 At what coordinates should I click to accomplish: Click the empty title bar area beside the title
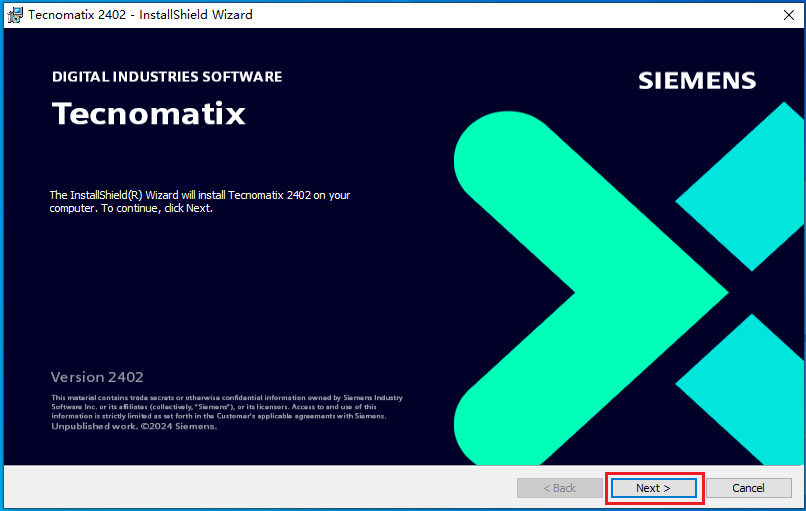click(500, 14)
